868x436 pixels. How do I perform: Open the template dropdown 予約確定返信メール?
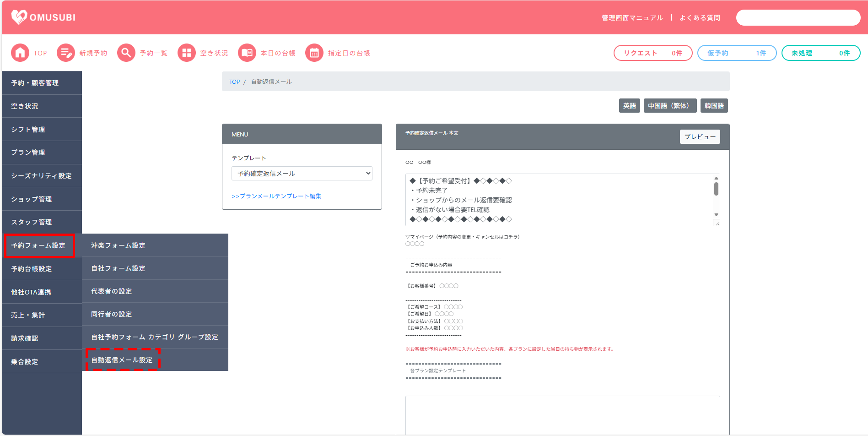coord(302,174)
